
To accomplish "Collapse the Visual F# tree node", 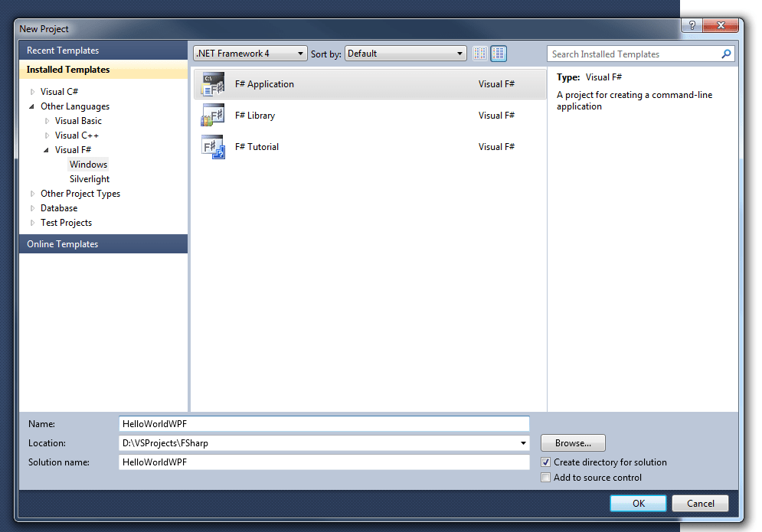I will pyautogui.click(x=47, y=150).
